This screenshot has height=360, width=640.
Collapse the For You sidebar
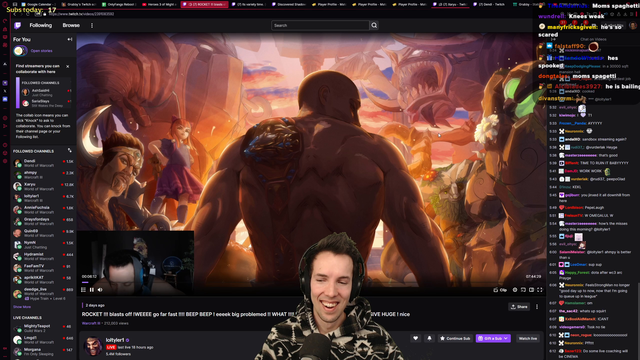tap(70, 39)
